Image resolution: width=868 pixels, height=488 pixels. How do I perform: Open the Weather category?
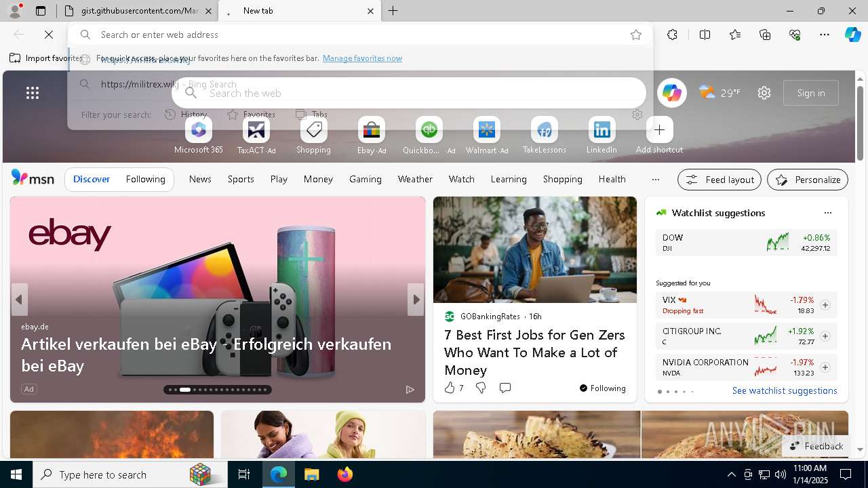point(415,180)
